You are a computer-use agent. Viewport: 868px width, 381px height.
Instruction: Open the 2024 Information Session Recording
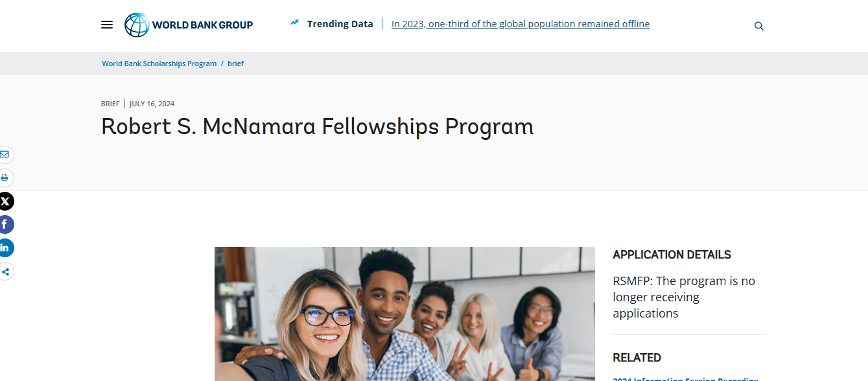685,378
